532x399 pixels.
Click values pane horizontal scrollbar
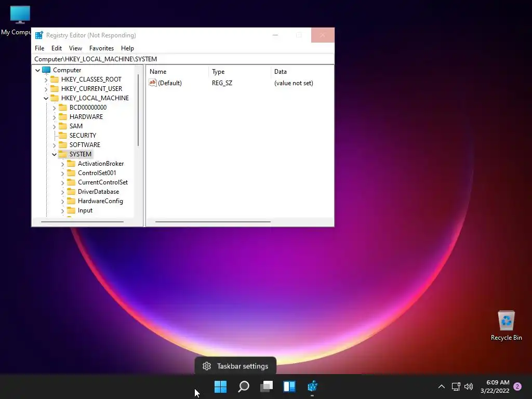(212, 222)
